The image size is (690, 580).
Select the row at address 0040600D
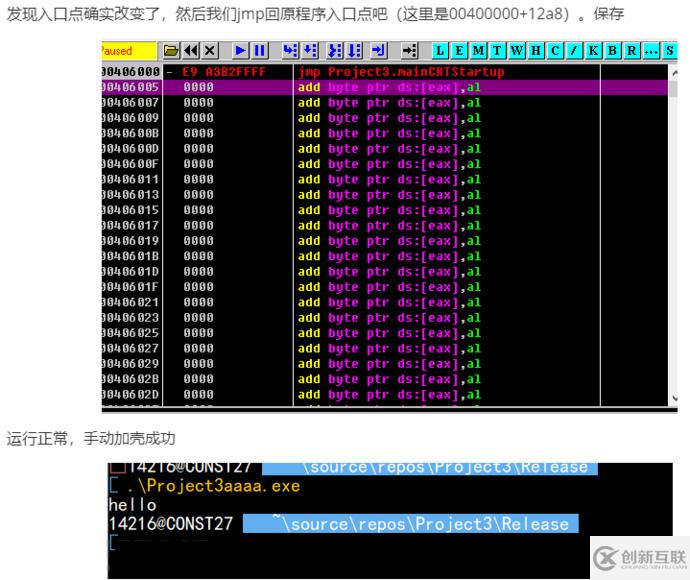click(x=385, y=149)
